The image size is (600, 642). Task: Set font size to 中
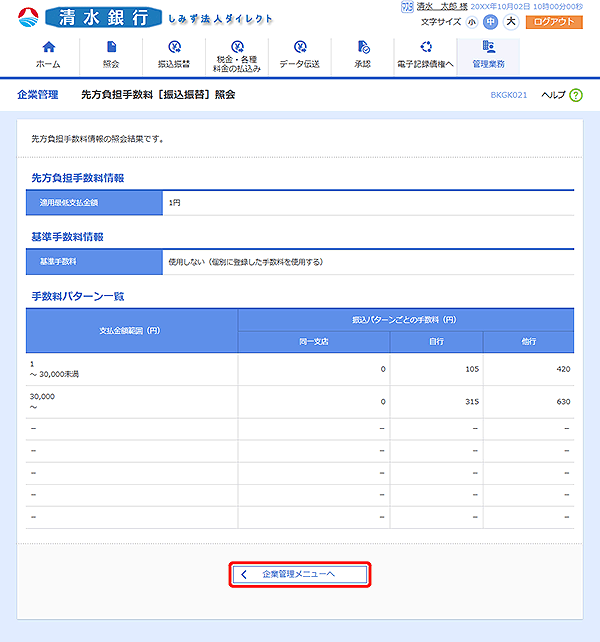490,21
